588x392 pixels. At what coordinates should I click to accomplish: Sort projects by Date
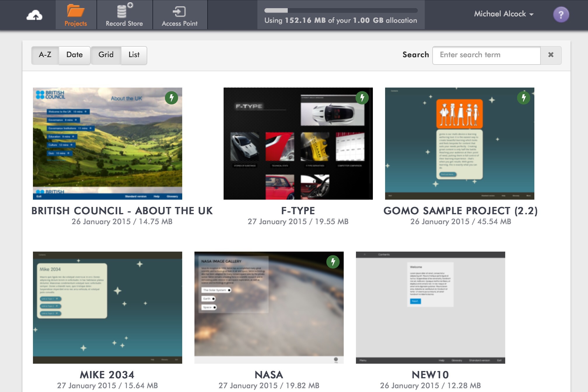point(75,55)
